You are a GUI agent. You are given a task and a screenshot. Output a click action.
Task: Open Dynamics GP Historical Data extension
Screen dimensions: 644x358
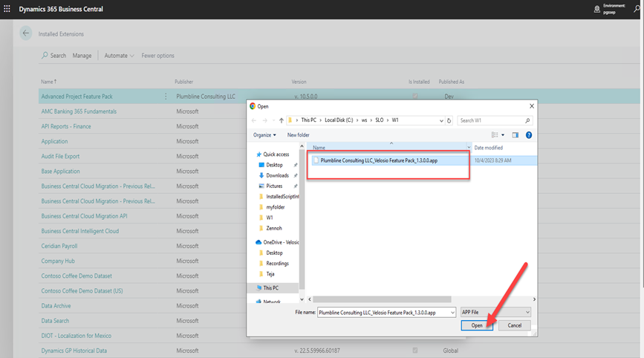(74, 351)
